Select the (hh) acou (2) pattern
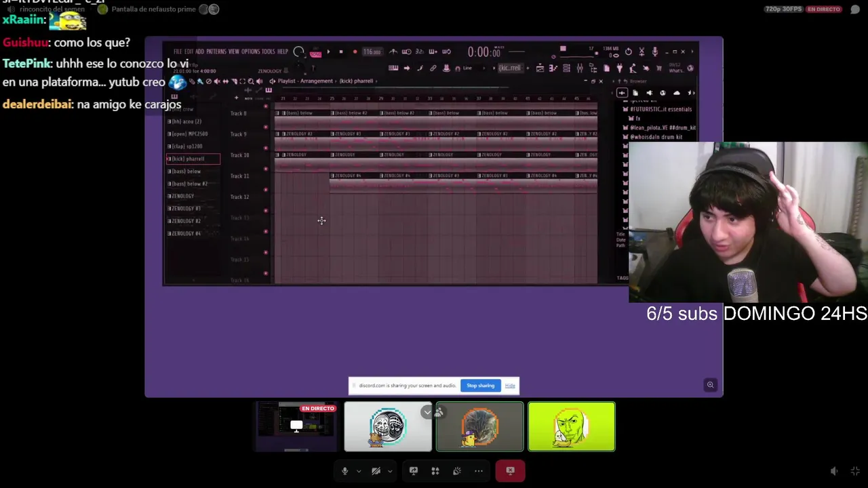The width and height of the screenshot is (868, 488). [184, 121]
